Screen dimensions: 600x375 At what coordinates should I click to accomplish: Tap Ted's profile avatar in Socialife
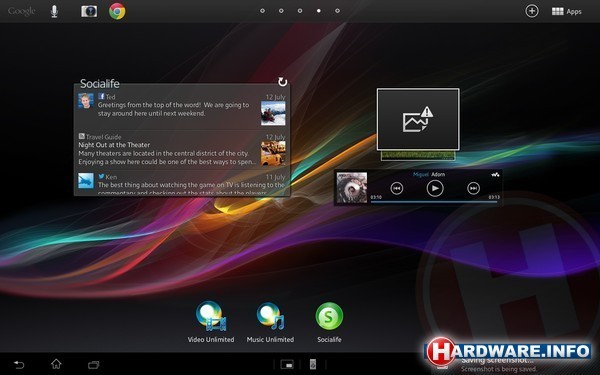tap(86, 101)
